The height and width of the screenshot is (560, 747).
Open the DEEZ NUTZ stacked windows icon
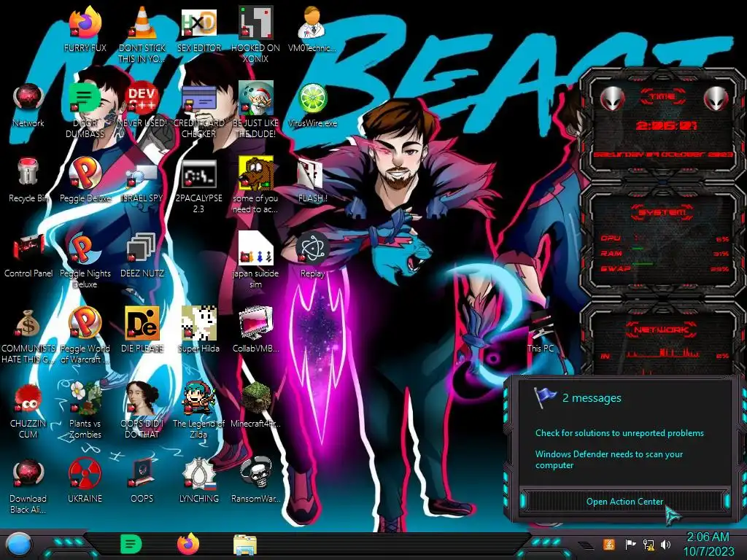click(x=142, y=248)
